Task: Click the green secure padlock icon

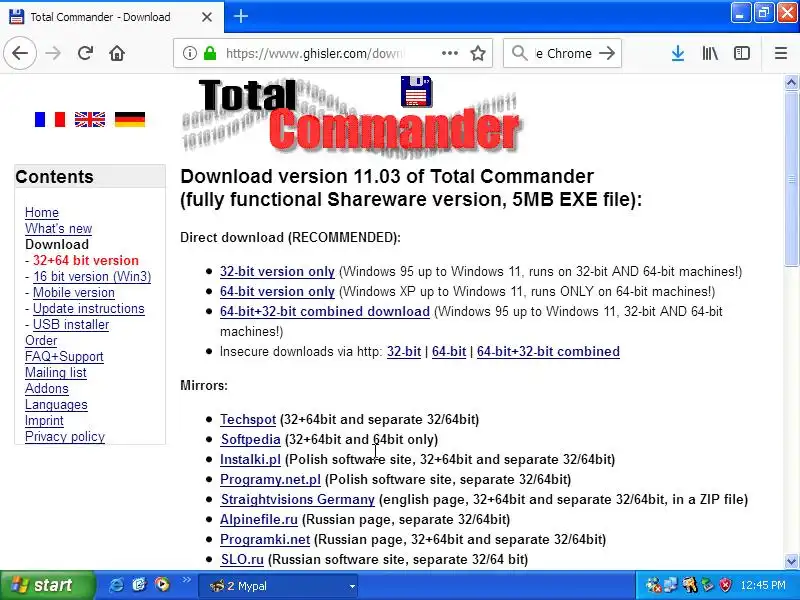Action: pos(210,53)
